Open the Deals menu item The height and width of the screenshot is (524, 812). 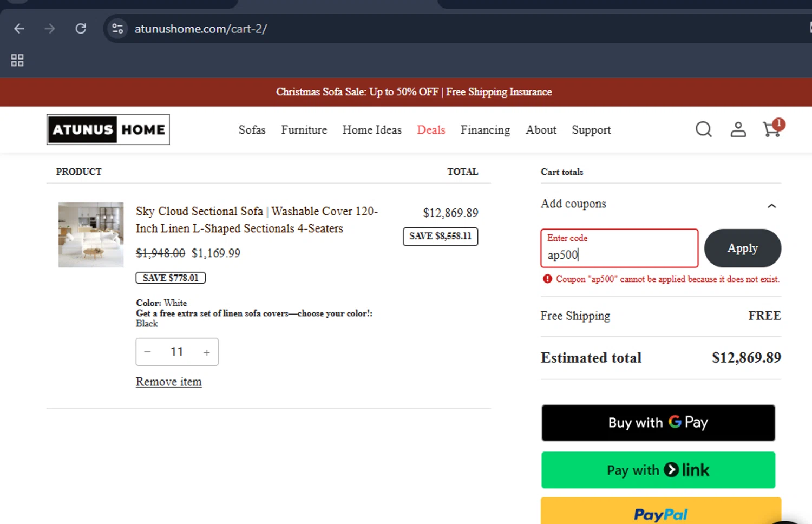[x=431, y=130]
